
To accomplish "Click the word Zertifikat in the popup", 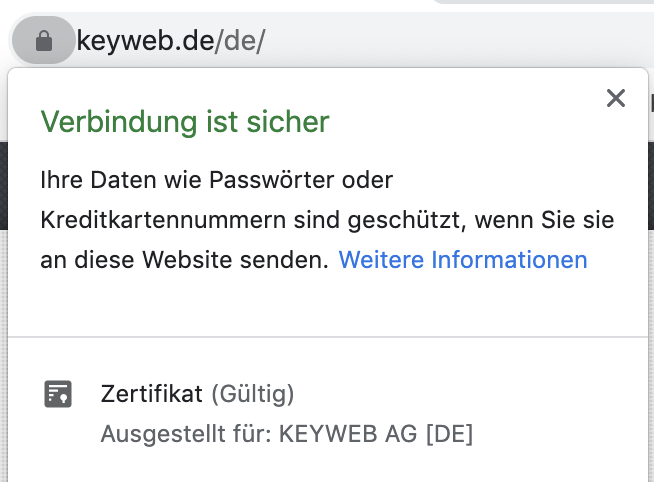I will 151,394.
